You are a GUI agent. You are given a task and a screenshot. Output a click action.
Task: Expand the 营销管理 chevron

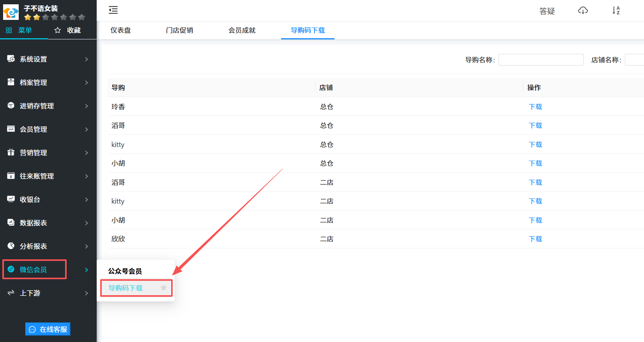(87, 153)
